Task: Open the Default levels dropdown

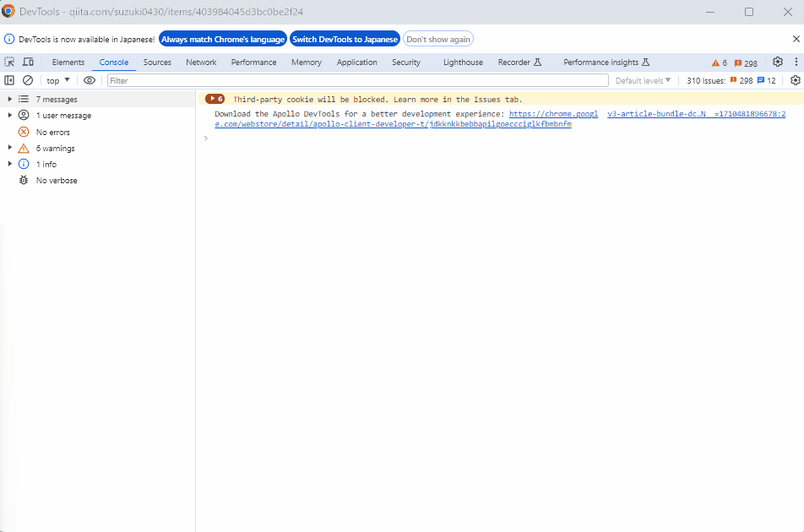Action: [642, 80]
